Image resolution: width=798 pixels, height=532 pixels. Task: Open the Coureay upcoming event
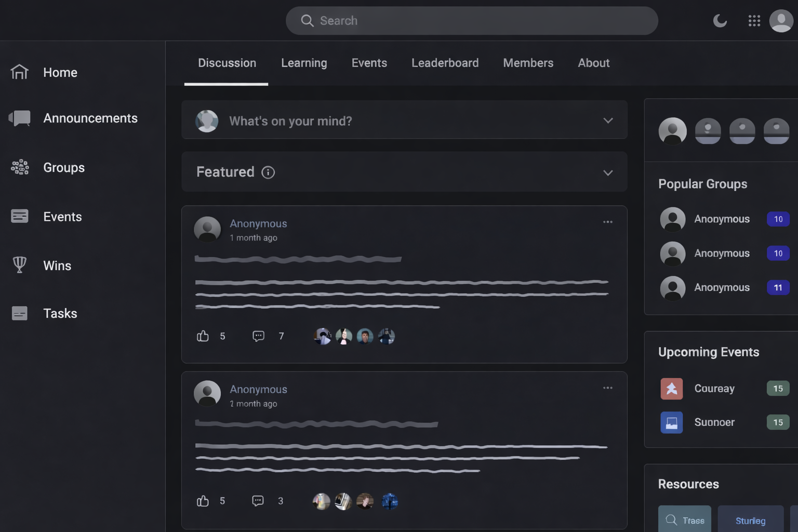714,389
